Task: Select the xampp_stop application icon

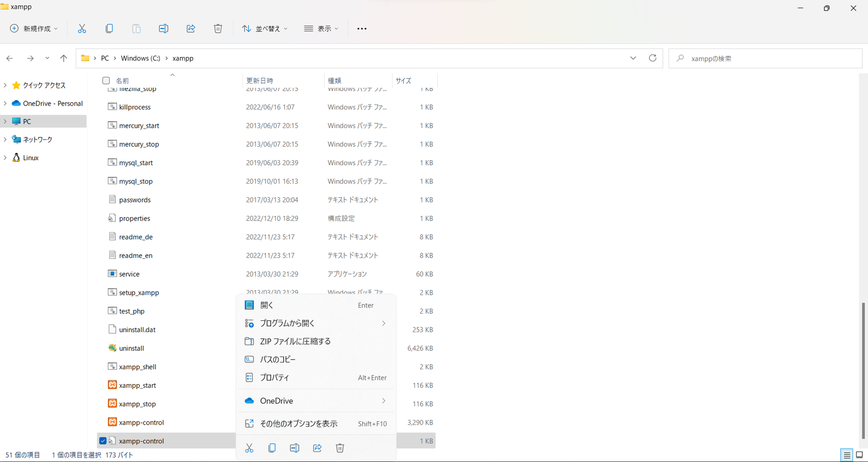Action: pyautogui.click(x=112, y=403)
